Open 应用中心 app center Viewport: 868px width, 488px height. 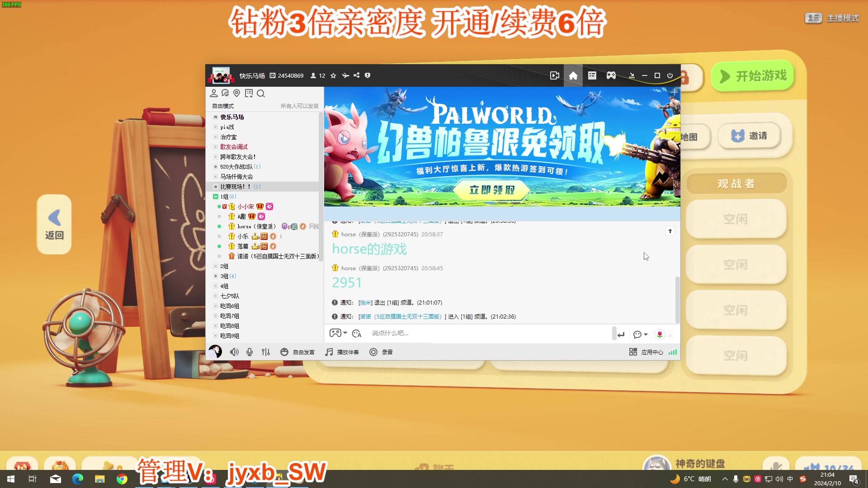click(x=646, y=352)
